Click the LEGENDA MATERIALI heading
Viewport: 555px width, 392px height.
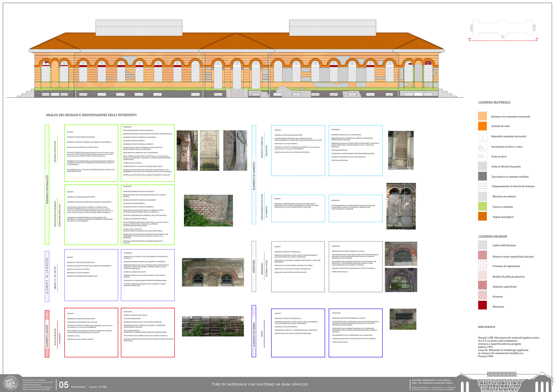coord(494,103)
